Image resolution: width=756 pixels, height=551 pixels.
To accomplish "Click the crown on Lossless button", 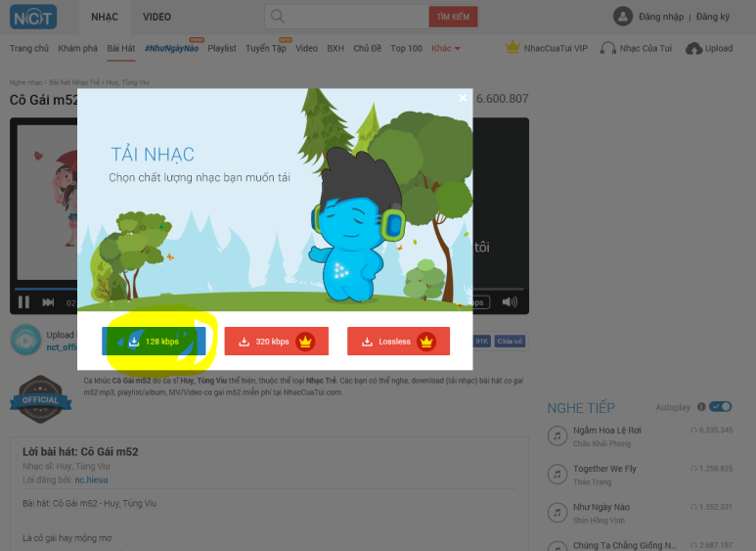I will (426, 342).
